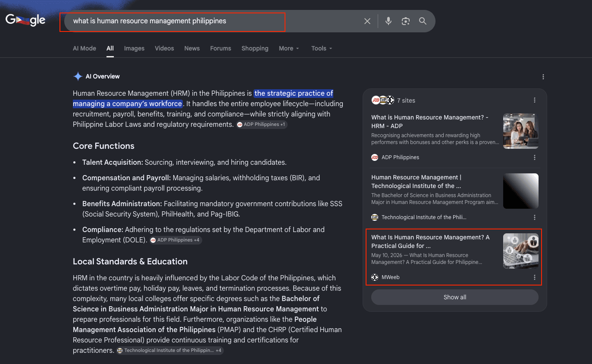592x364 pixels.
Task: Open ADP Philippines +4 citation chip
Action: point(175,240)
